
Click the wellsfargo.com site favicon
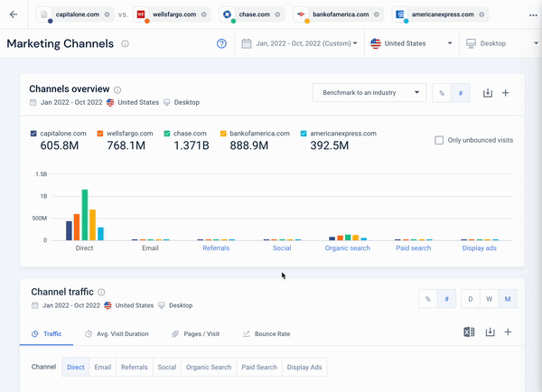point(141,14)
